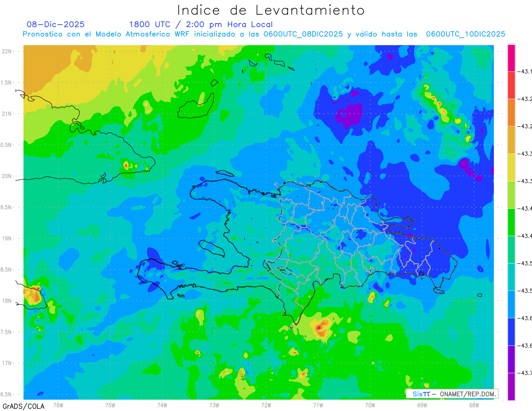Click the "68W" longitude label
Screen dimensions: 532x411
[474, 405]
